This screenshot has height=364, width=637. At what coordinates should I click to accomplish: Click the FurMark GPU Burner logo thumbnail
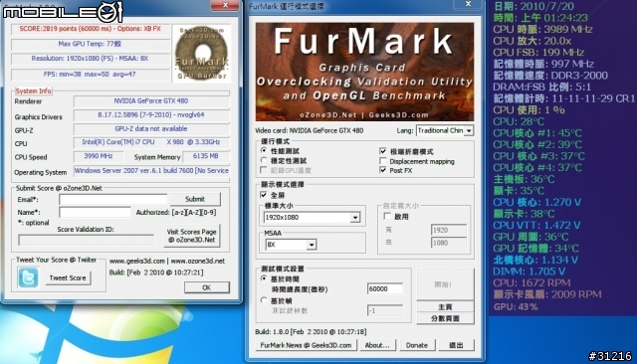pyautogui.click(x=201, y=53)
